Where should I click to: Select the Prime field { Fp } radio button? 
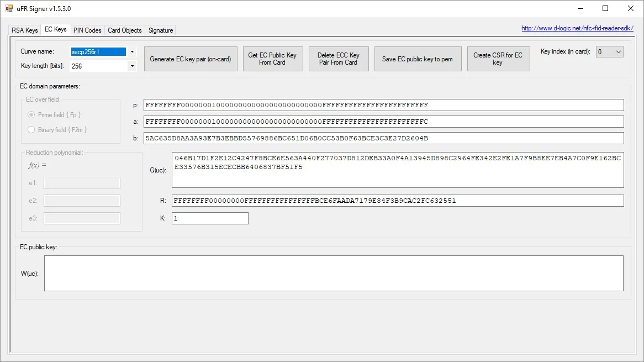click(x=31, y=114)
